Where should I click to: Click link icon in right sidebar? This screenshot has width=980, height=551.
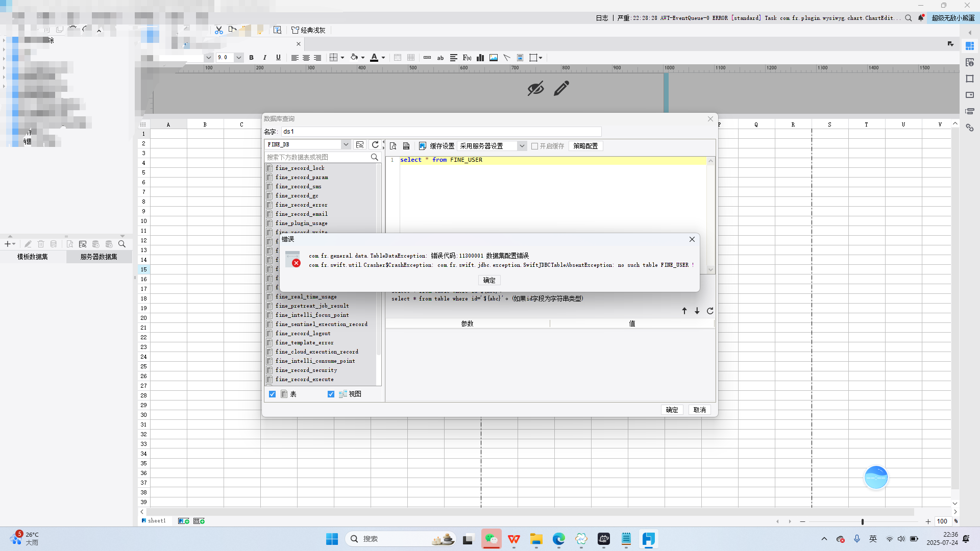click(x=970, y=128)
